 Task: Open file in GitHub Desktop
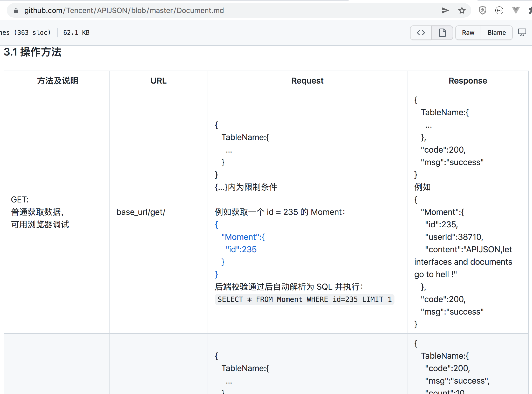pyautogui.click(x=522, y=33)
